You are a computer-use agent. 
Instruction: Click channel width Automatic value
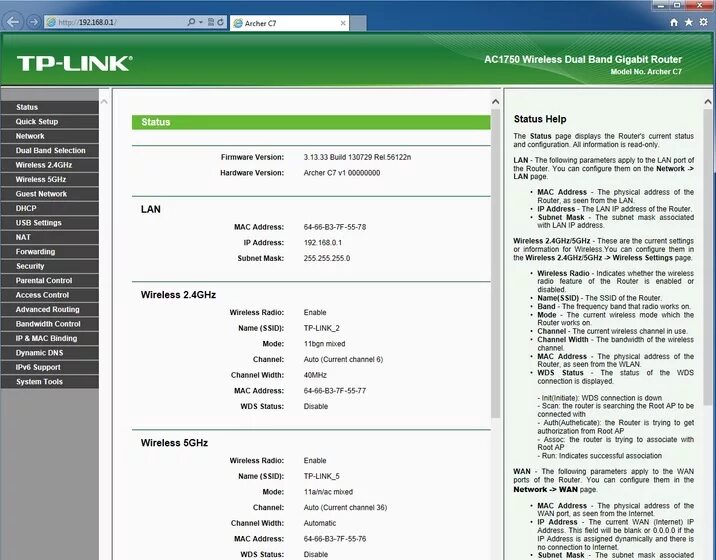[x=320, y=523]
